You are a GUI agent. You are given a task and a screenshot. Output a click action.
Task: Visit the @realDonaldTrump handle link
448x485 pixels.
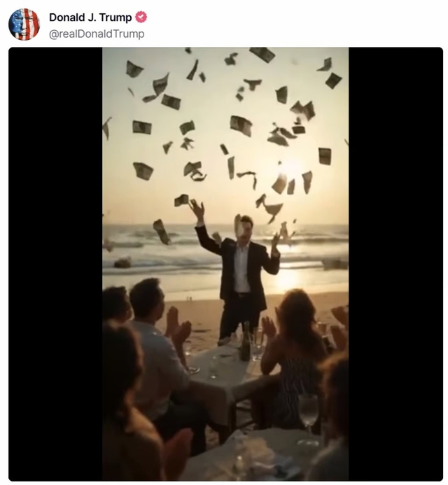[97, 34]
